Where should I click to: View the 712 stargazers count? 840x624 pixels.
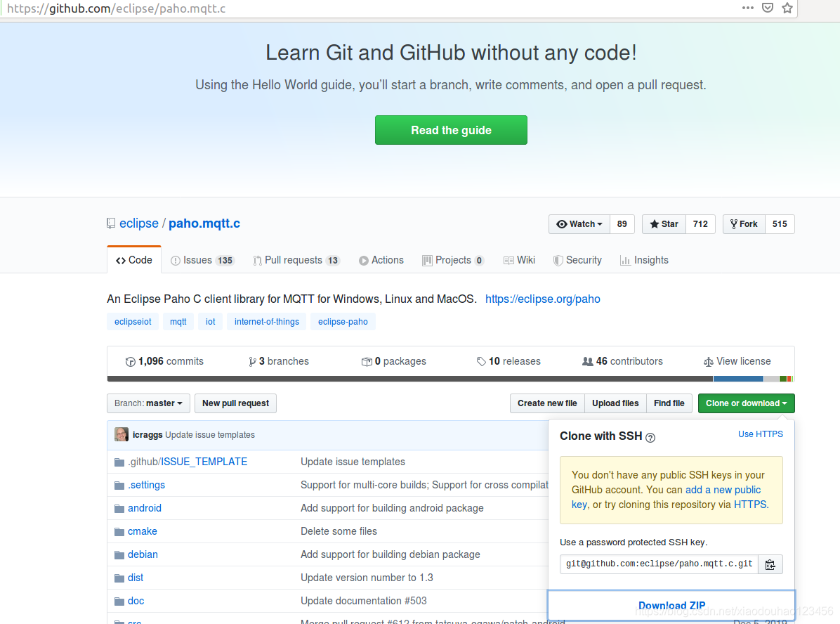click(700, 224)
